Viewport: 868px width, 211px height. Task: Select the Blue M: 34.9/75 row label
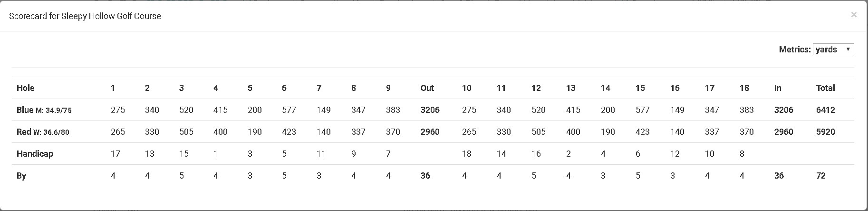point(44,110)
